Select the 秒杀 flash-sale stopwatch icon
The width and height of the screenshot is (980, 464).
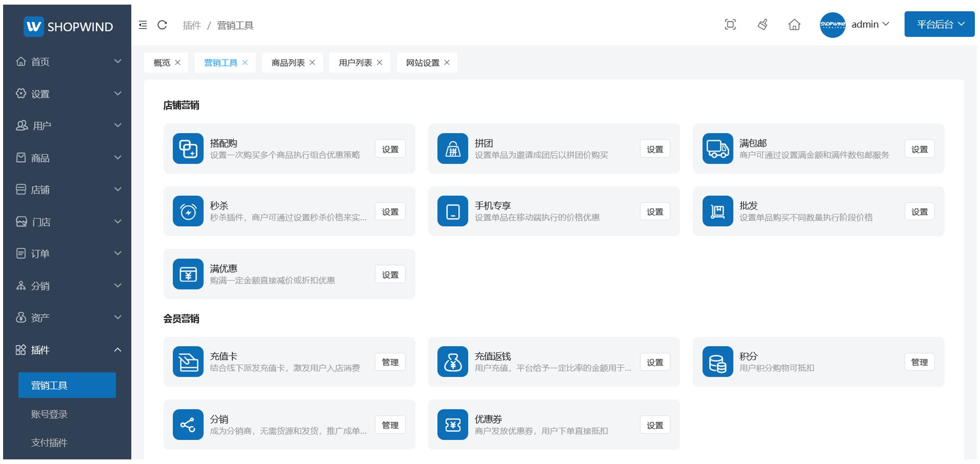point(188,211)
